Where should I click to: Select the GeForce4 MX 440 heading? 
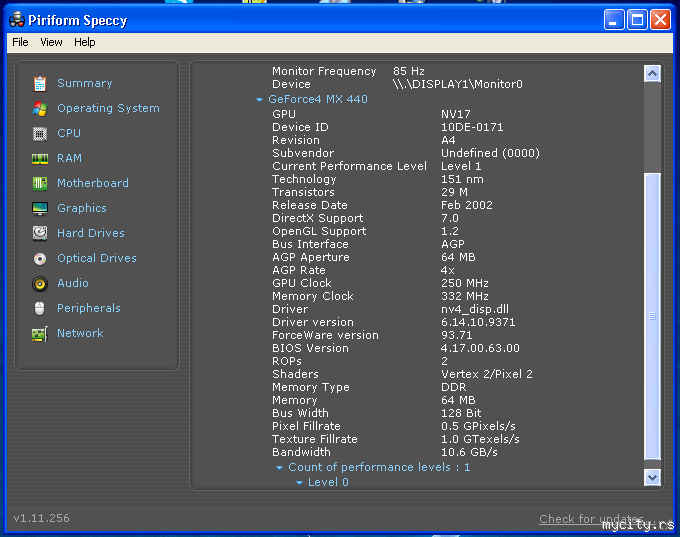pyautogui.click(x=318, y=99)
